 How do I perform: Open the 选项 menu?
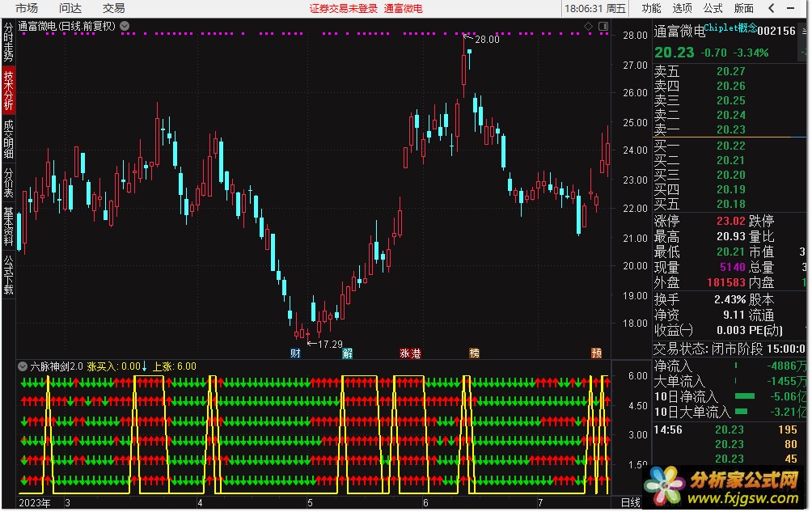pyautogui.click(x=682, y=8)
